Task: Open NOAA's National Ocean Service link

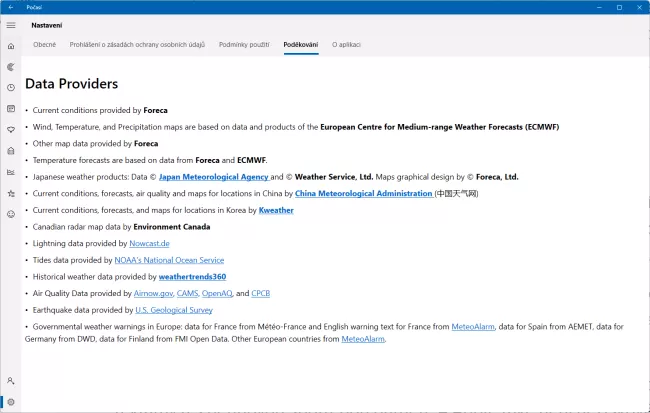Action: [x=169, y=260]
